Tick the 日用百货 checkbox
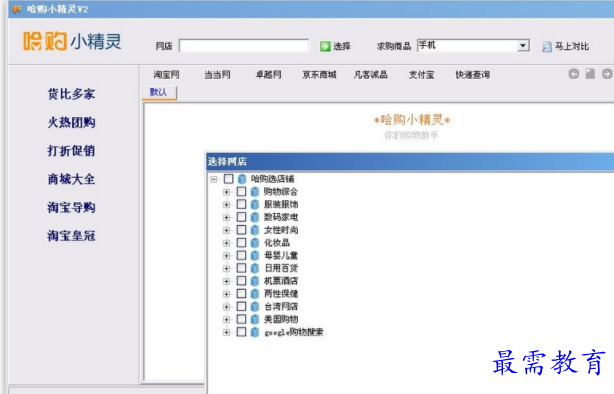This screenshot has height=394, width=614. click(x=241, y=268)
